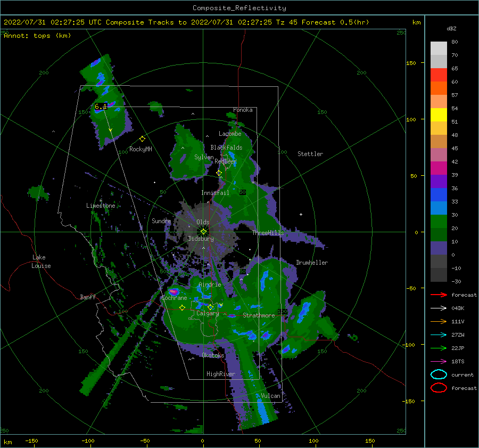Click the Composite_Reflectivity title
Screen dimensions: 479x448
[x=240, y=8]
